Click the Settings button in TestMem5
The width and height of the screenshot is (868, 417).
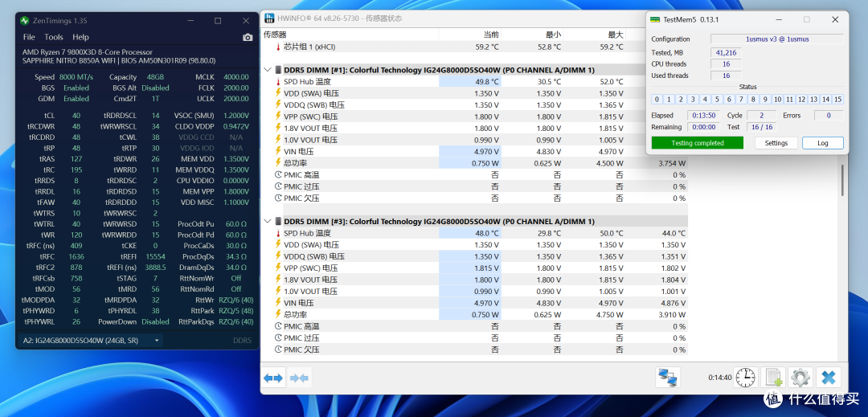tap(776, 143)
